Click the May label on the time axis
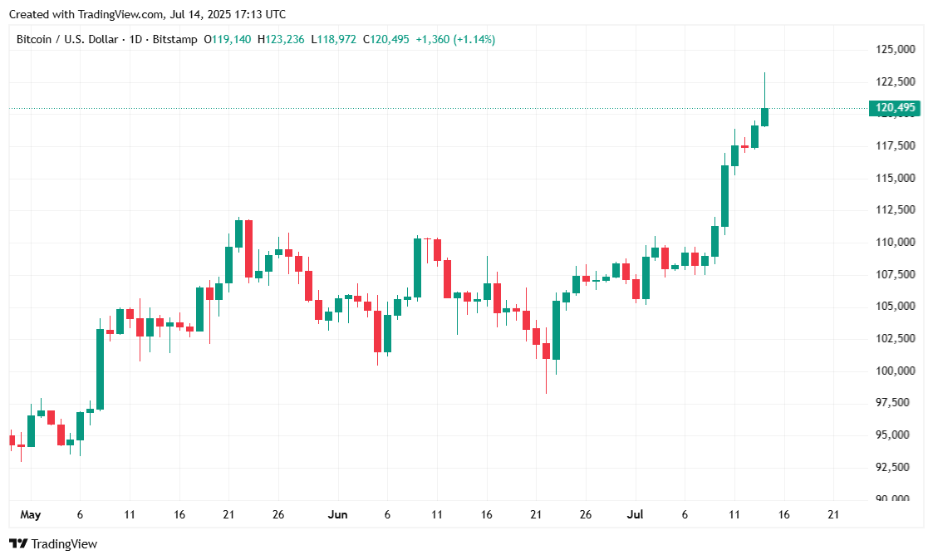 pos(30,515)
